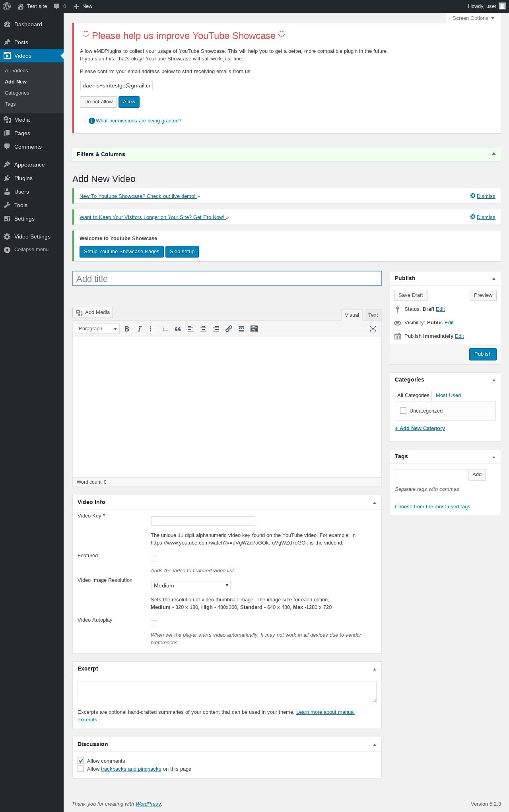This screenshot has width=509, height=812.
Task: Insert a blockquote in the editor
Action: (x=178, y=329)
